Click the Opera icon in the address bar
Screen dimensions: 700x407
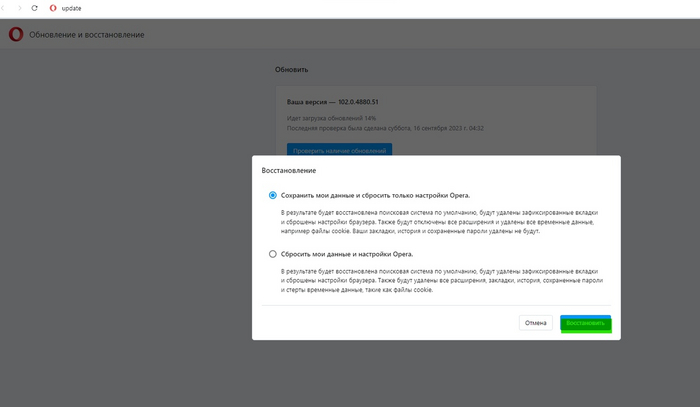click(x=53, y=8)
